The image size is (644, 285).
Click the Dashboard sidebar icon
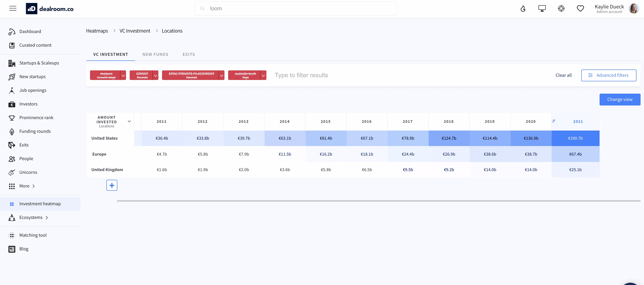pyautogui.click(x=12, y=31)
